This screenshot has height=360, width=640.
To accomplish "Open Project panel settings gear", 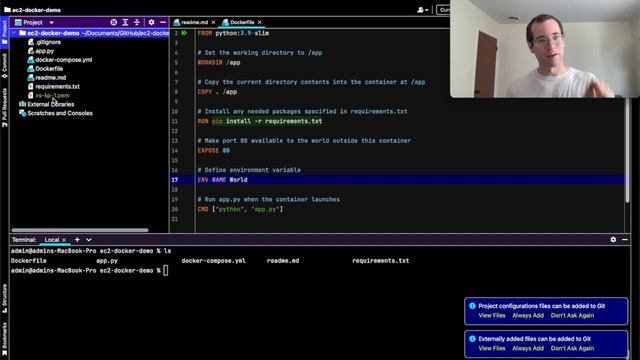I will (151, 22).
